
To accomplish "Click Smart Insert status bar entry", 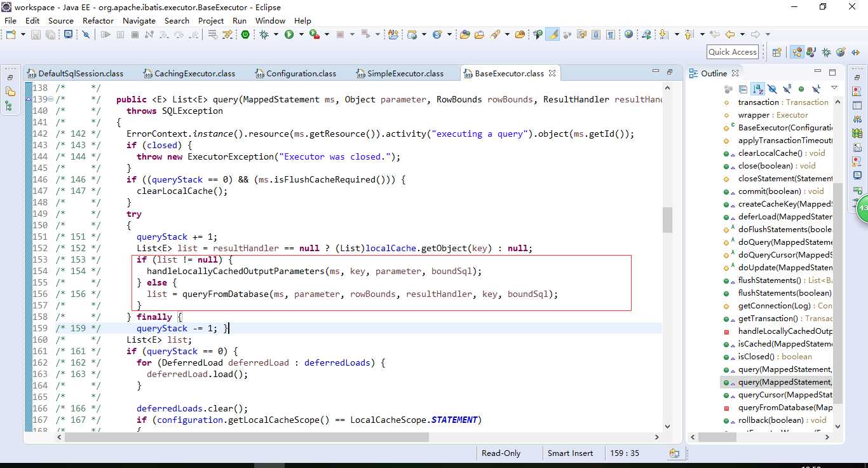I will tap(570, 453).
